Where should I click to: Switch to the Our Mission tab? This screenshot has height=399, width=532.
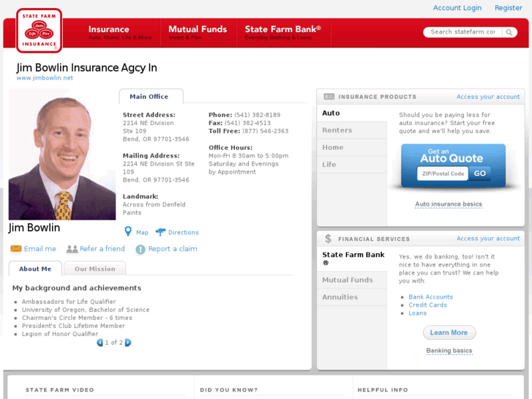tap(95, 269)
